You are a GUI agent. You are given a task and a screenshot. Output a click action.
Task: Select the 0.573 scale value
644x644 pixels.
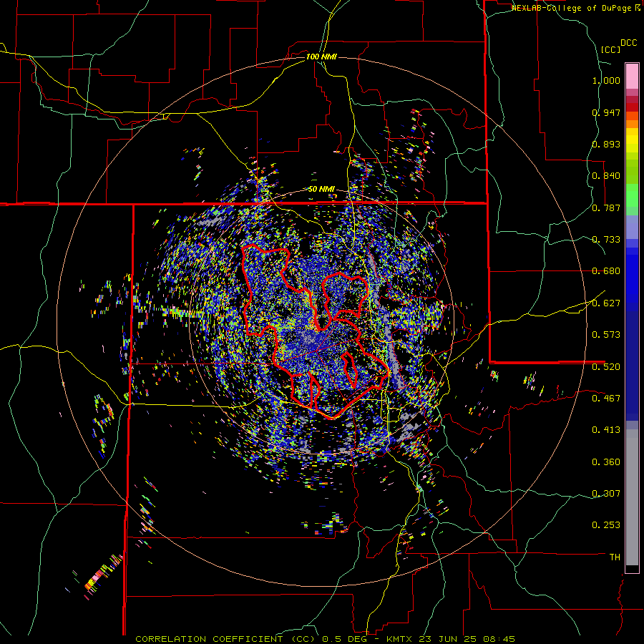click(x=606, y=335)
